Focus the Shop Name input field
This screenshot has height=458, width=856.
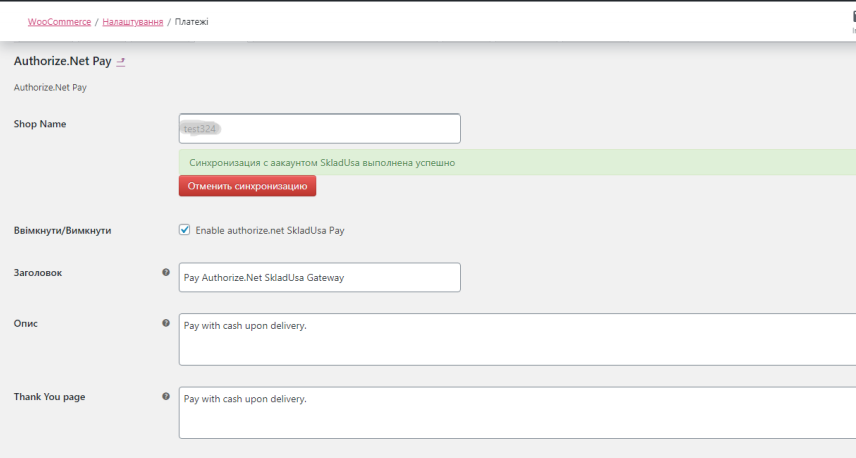coord(319,129)
